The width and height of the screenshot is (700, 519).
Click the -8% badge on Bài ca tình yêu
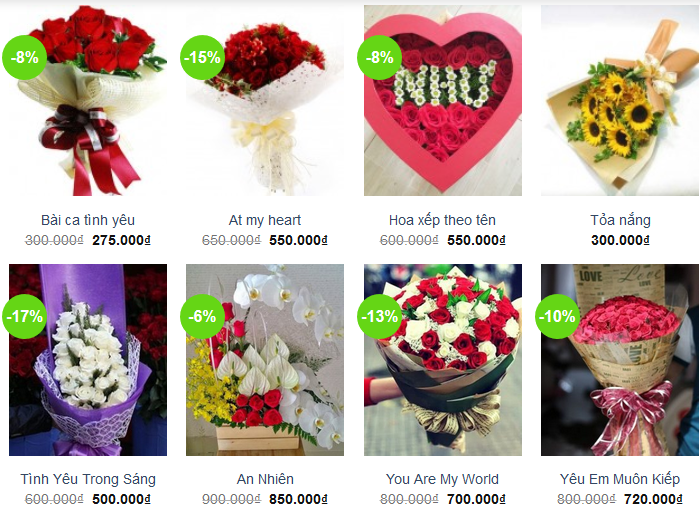[25, 58]
